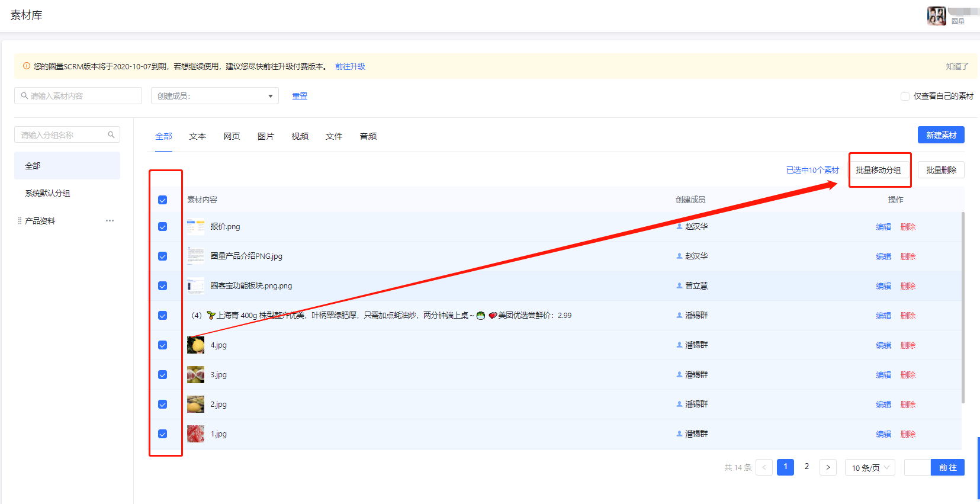The width and height of the screenshot is (980, 504).
Task: Click the user avatar in top right
Action: pyautogui.click(x=936, y=16)
